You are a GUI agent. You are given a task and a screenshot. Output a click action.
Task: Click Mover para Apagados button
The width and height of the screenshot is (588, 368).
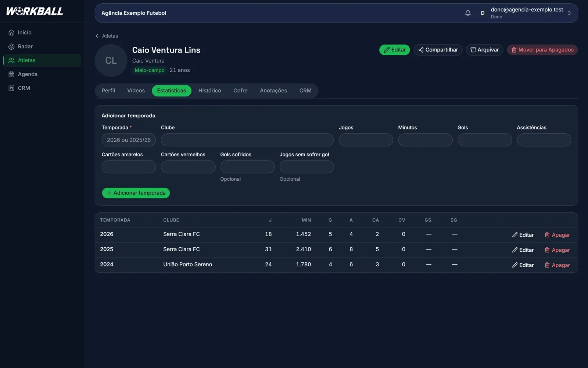click(542, 50)
